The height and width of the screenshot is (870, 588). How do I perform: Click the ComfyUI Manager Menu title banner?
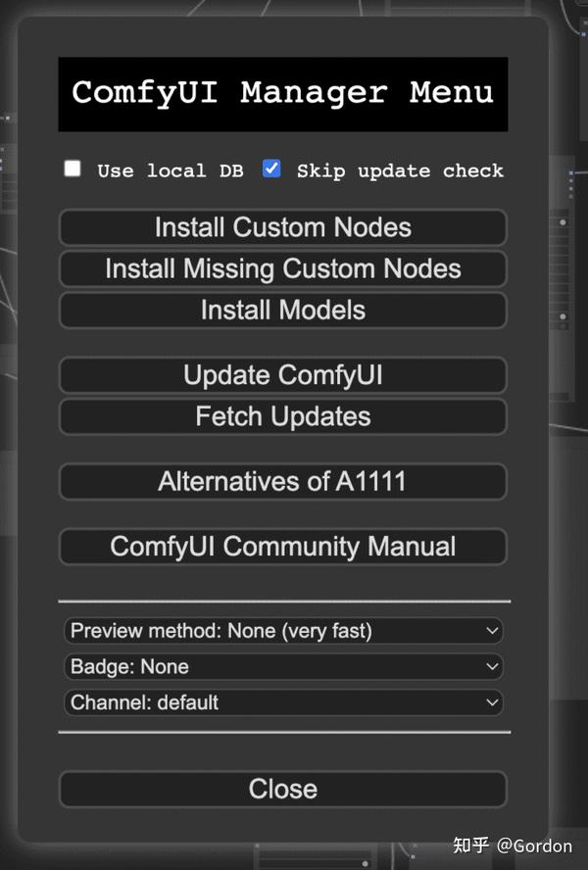point(282,93)
